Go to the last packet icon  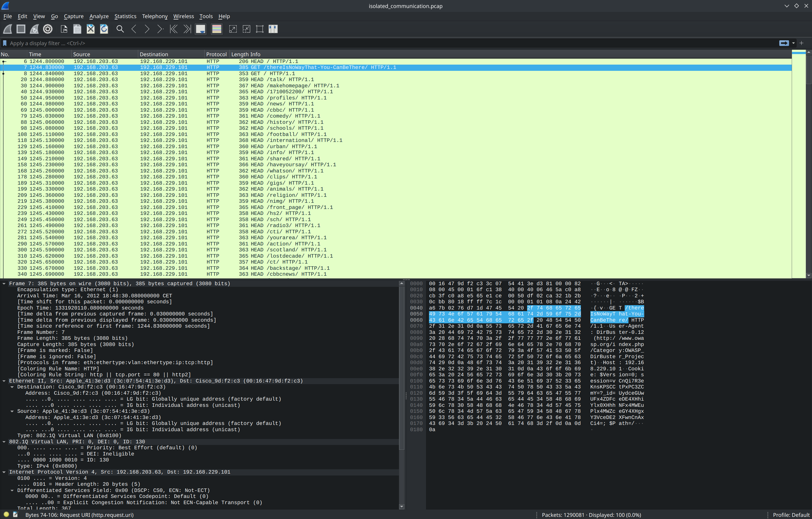[187, 29]
